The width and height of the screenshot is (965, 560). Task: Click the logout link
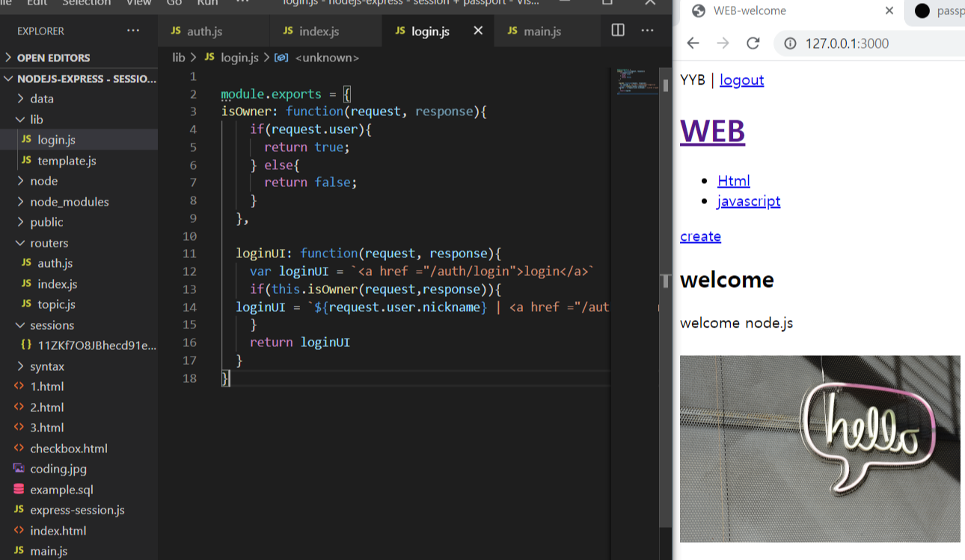[741, 80]
